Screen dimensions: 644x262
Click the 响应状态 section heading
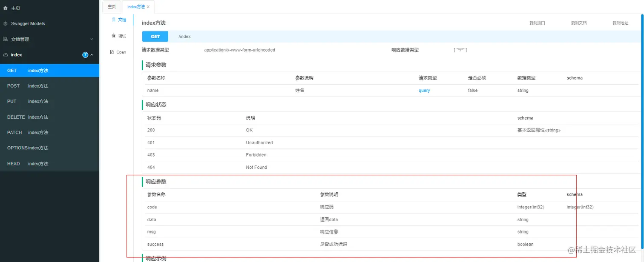(156, 104)
